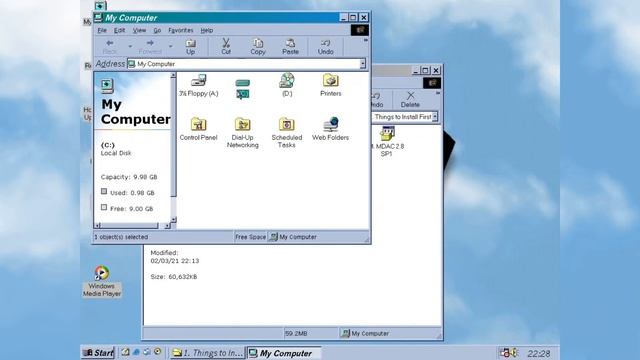Show more toolbar buttons chevron in background window

coord(438,93)
